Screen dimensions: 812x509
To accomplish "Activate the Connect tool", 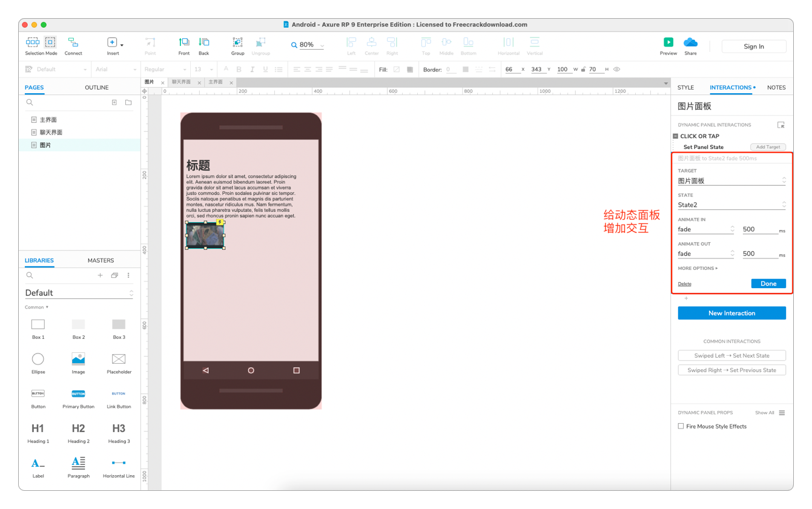I will (73, 42).
